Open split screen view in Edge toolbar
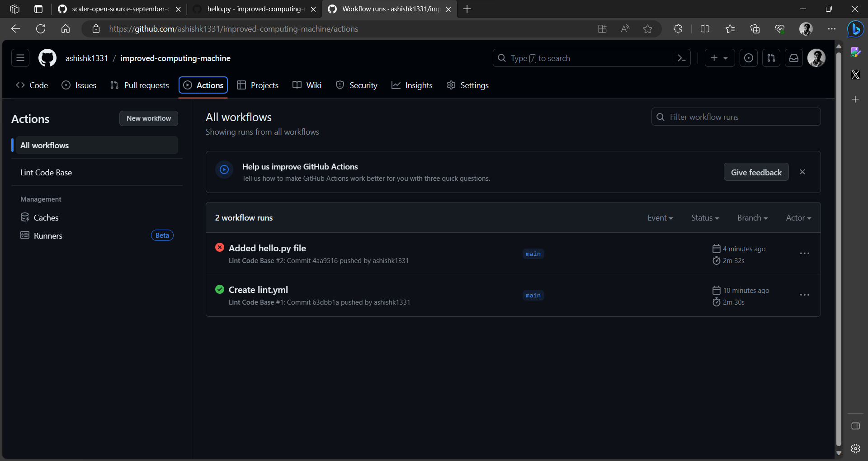 pyautogui.click(x=705, y=28)
